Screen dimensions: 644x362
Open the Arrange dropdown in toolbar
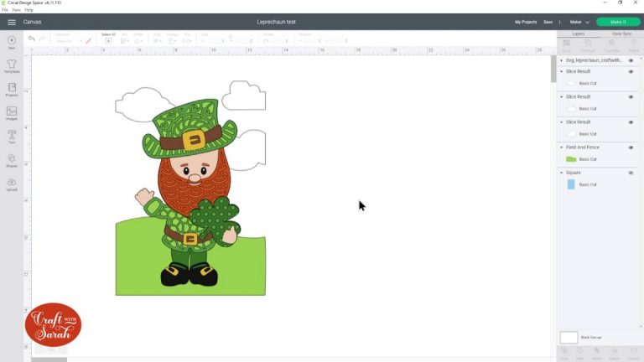coord(172,41)
